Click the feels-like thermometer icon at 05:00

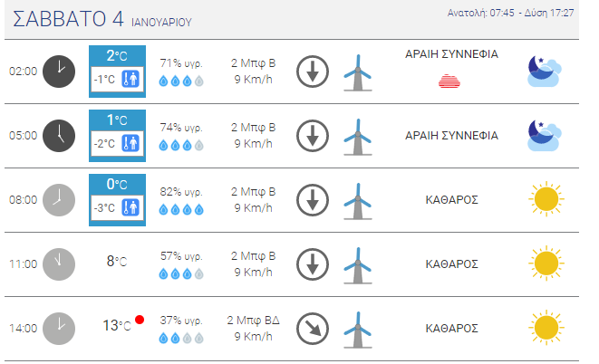tap(130, 143)
